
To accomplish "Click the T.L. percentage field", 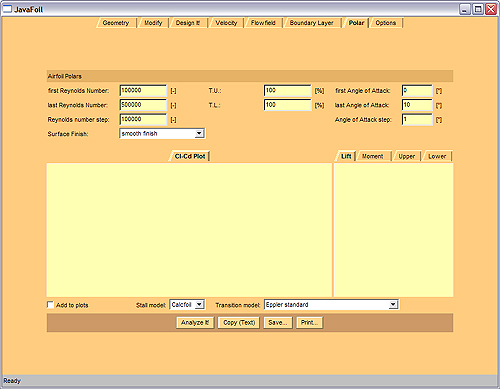I will pyautogui.click(x=288, y=105).
